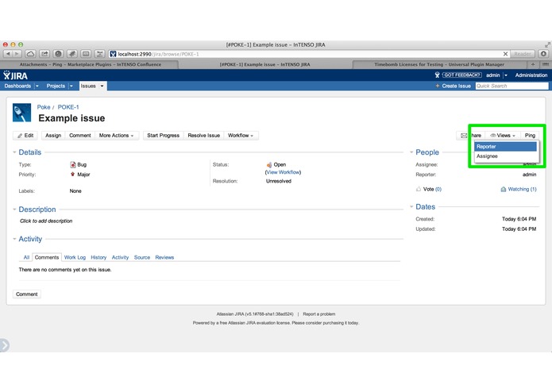Screen dimensions: 552x392
Task: Open the iCloud tabs button
Action: coord(31,54)
